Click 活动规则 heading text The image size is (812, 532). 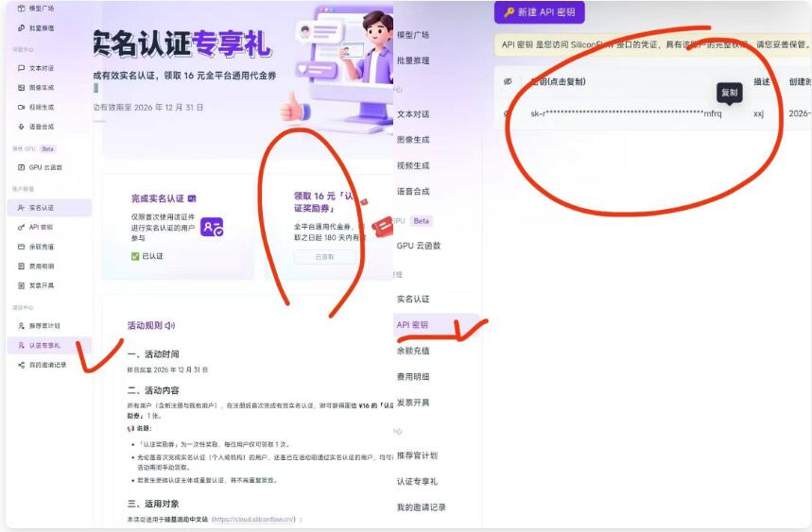coord(145,325)
